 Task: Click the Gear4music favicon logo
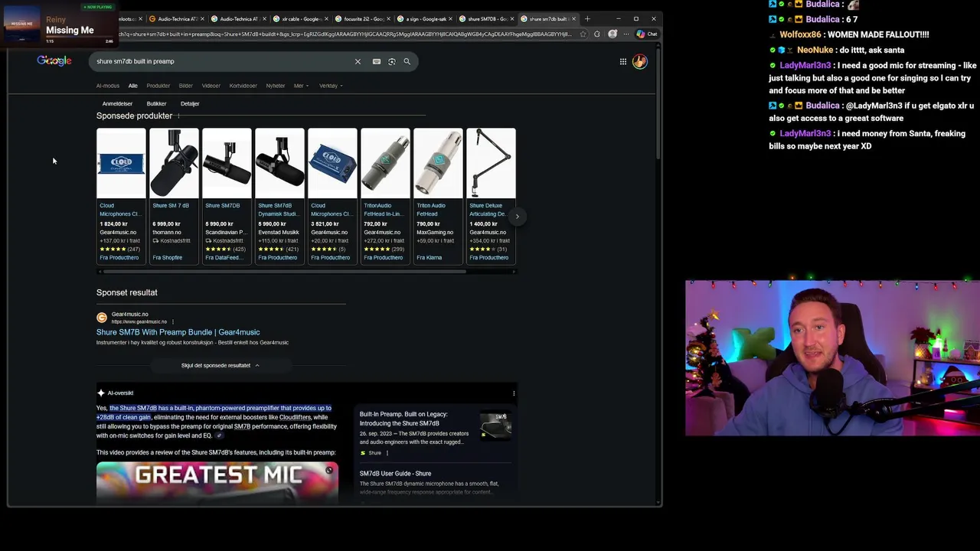[102, 318]
